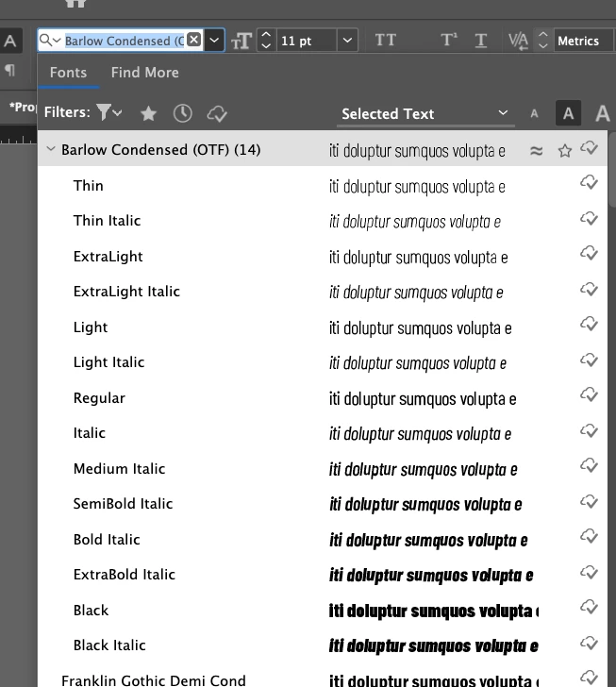
Task: Toggle Underline T button
Action: click(480, 41)
